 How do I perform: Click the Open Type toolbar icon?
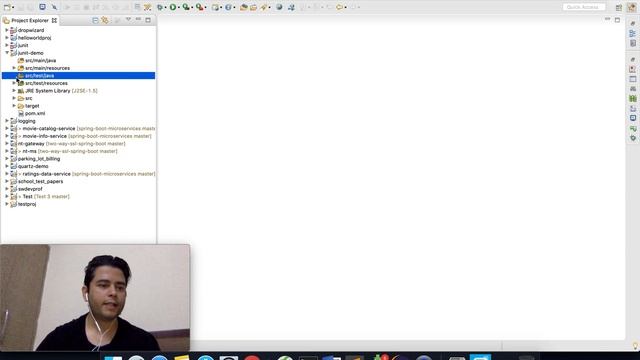tap(244, 7)
